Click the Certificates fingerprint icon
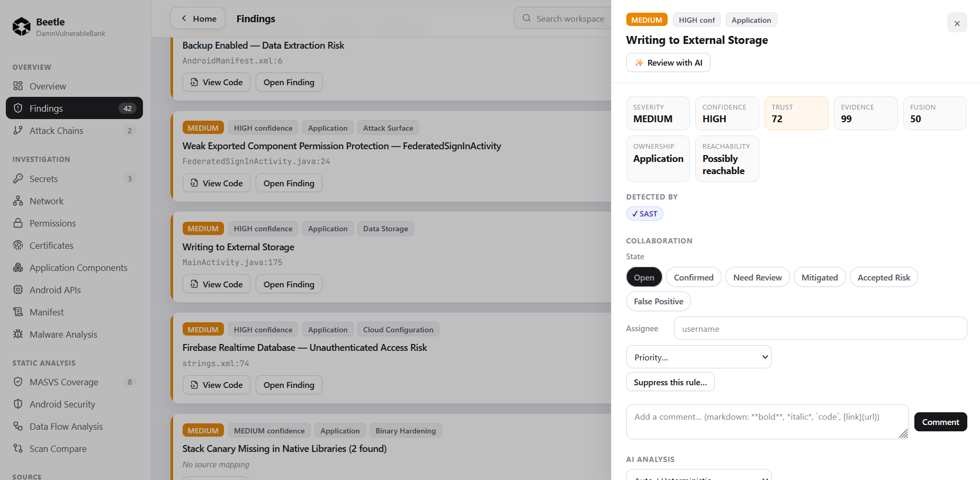 (18, 245)
